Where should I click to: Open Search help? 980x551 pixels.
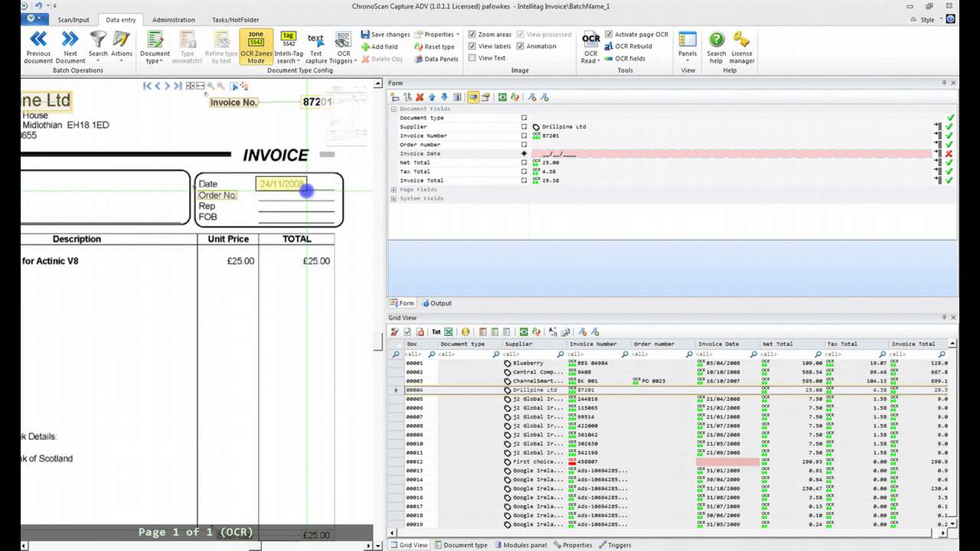point(717,47)
